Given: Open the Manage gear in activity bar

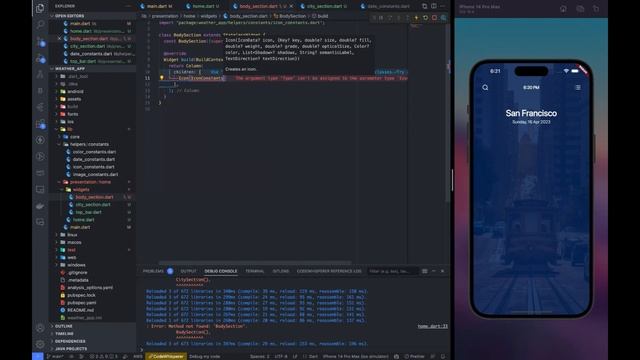Looking at the screenshot, I should point(40,344).
